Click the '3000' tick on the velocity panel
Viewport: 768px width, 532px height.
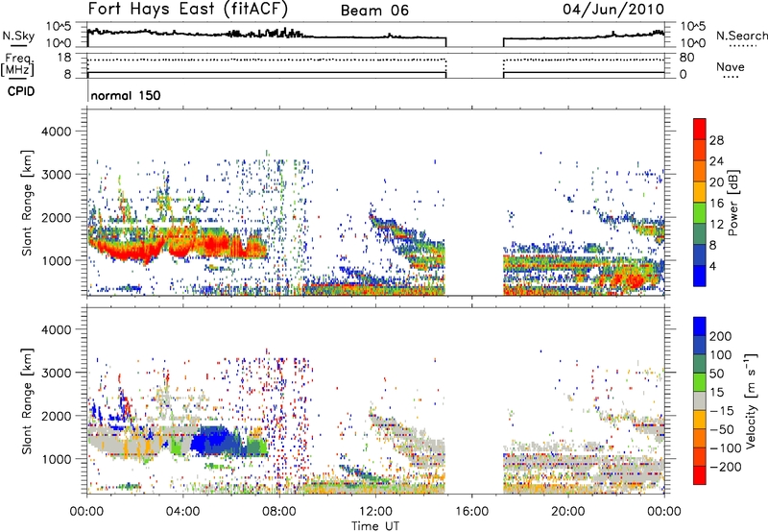(x=57, y=373)
